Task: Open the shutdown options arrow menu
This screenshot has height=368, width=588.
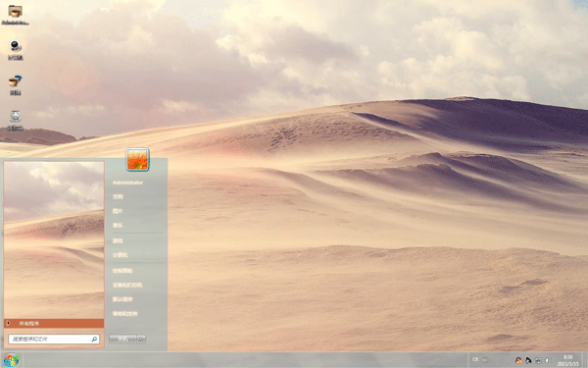Action: (x=141, y=340)
